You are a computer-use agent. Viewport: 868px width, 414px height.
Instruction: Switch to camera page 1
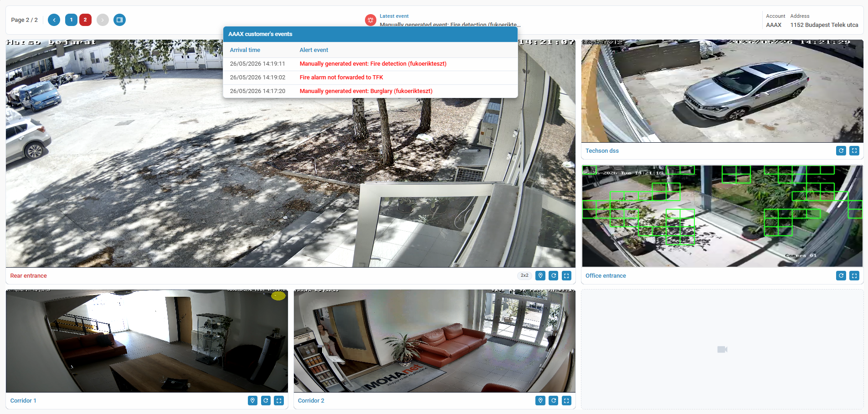(x=71, y=20)
